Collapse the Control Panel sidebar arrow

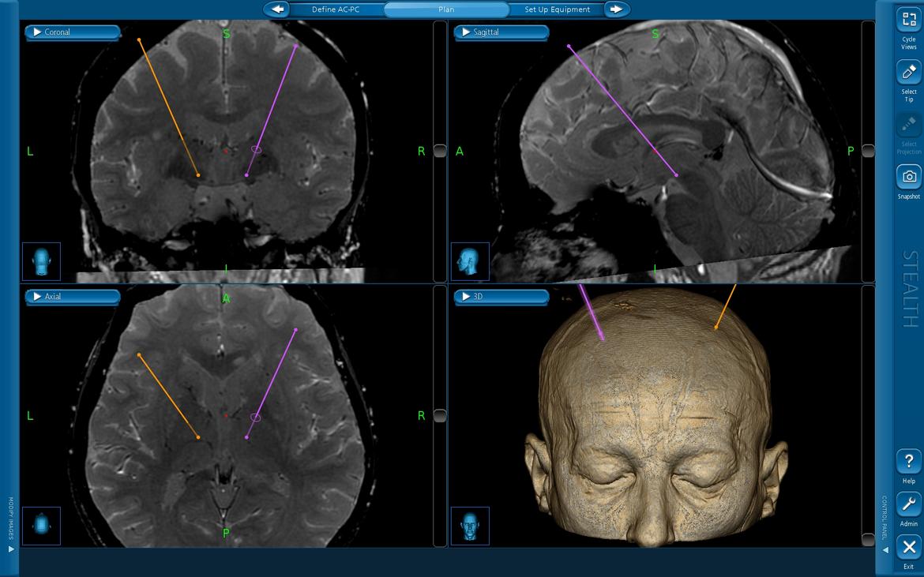click(885, 549)
